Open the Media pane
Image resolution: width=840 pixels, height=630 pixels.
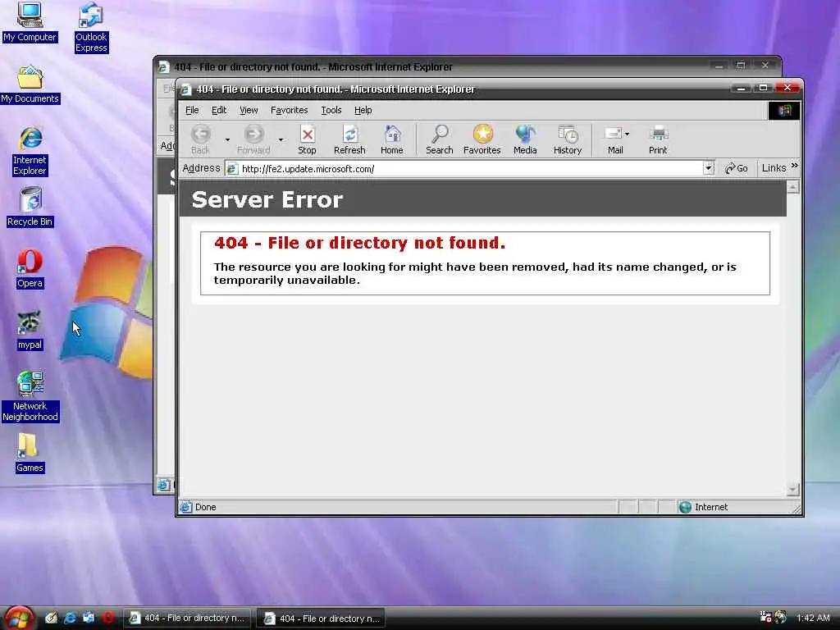click(x=525, y=139)
